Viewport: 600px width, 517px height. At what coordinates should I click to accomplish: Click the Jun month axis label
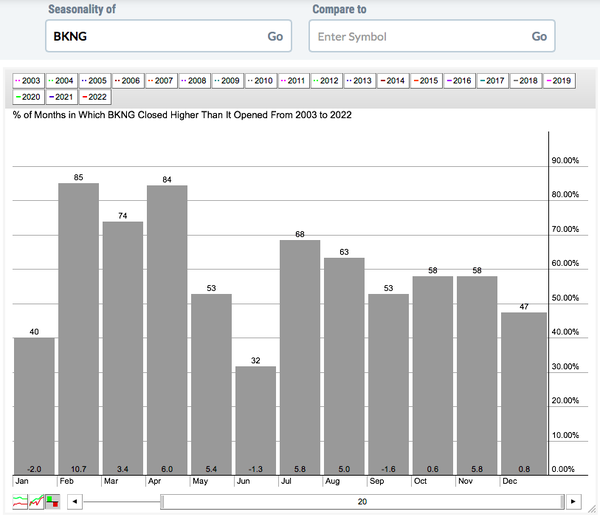pos(243,481)
